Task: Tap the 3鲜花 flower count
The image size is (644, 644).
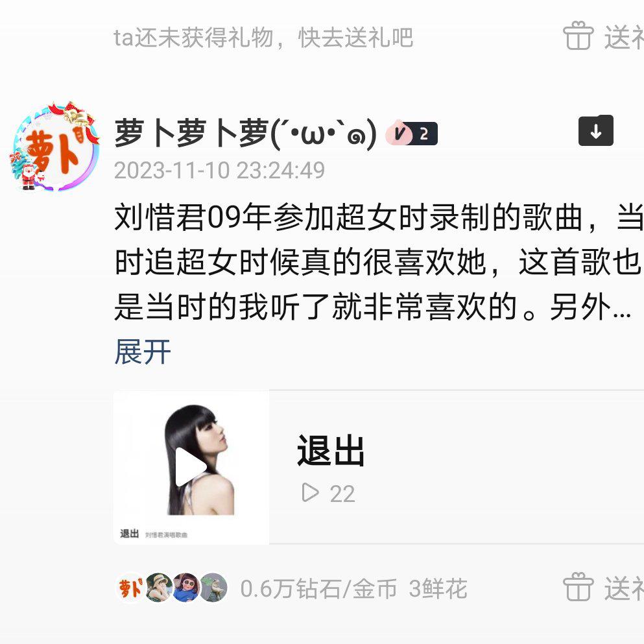Action: tap(438, 588)
